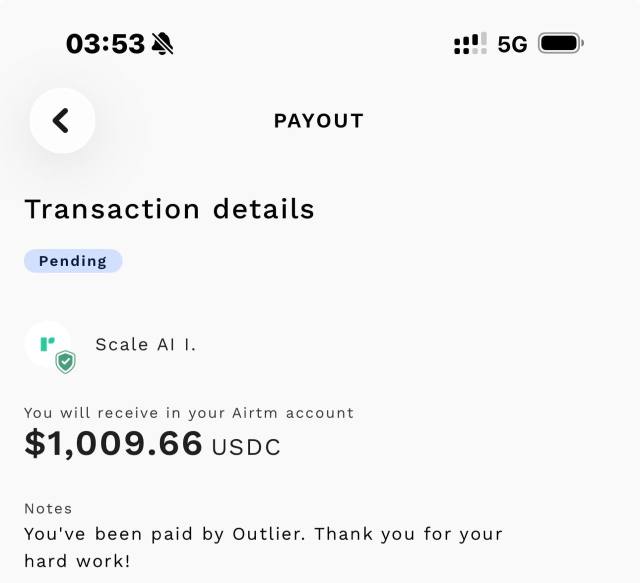Click the "hard work!" note line
The height and width of the screenshot is (583, 640).
coord(77,560)
